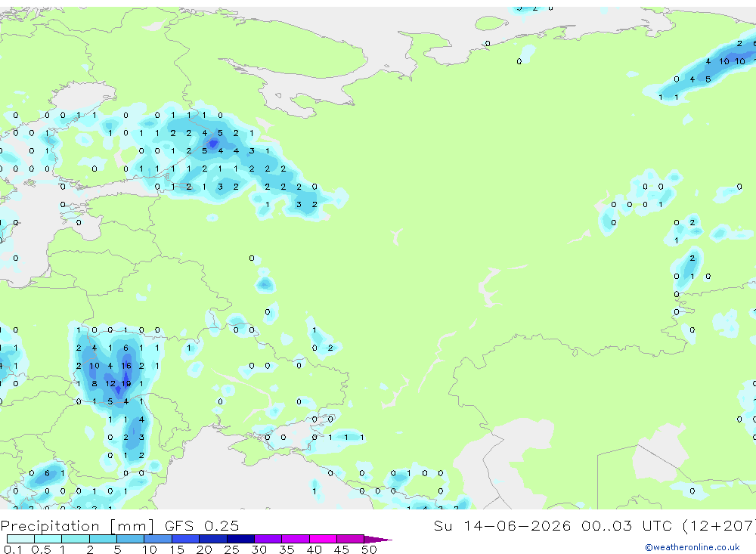Pick the 25–30 mm navy legend swatch
Image resolution: width=756 pixels, height=554 pixels.
coord(240,539)
